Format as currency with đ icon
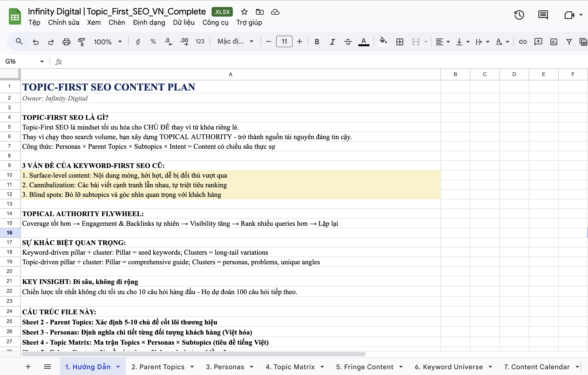588x375 pixels. (x=138, y=42)
